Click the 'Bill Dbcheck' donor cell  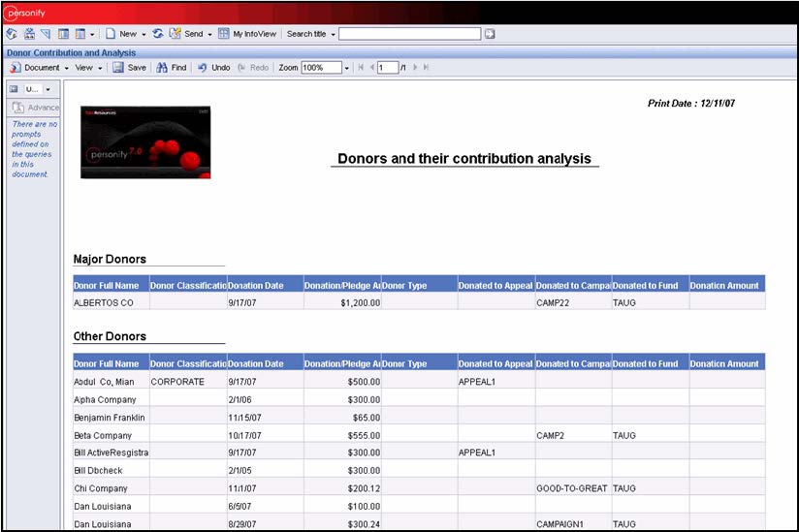click(112, 470)
